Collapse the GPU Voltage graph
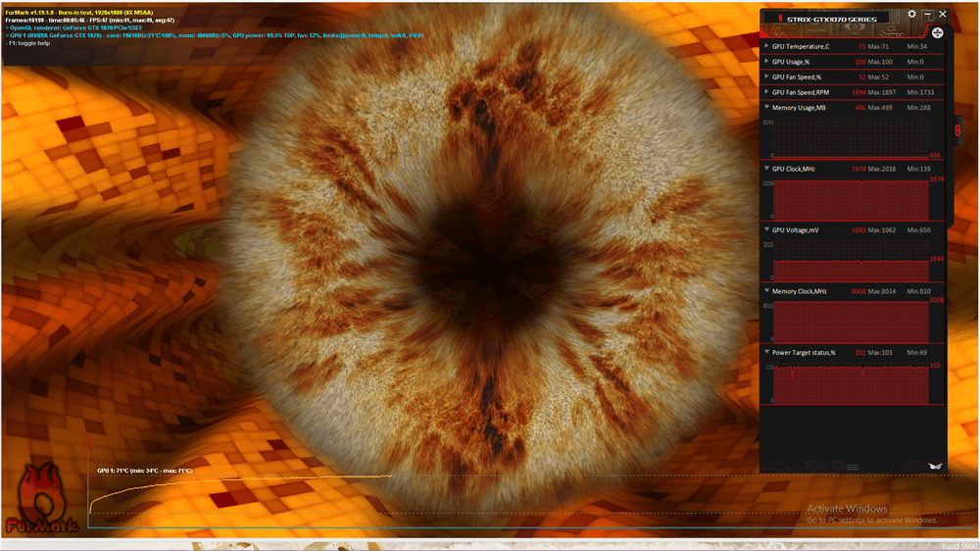This screenshot has width=980, height=551. pos(766,229)
